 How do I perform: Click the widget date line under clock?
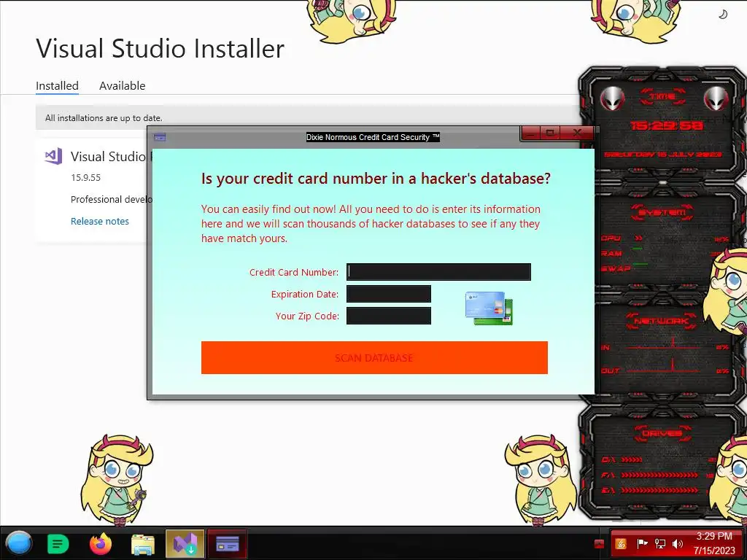[x=663, y=155]
